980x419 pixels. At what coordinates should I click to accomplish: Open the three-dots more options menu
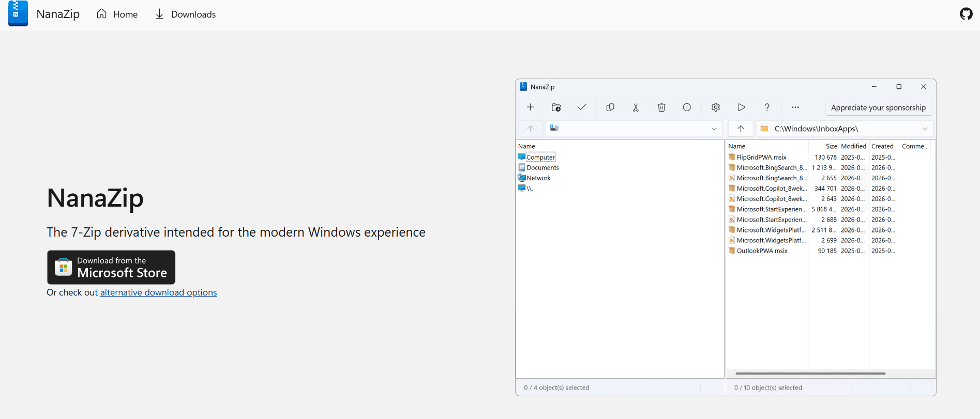795,107
